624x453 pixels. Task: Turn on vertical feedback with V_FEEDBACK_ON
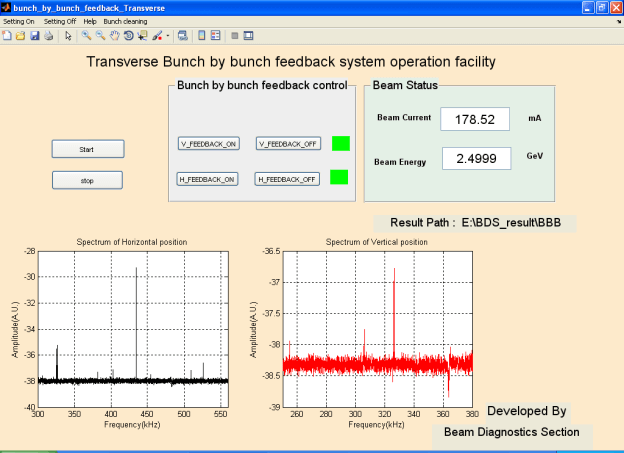coord(209,144)
